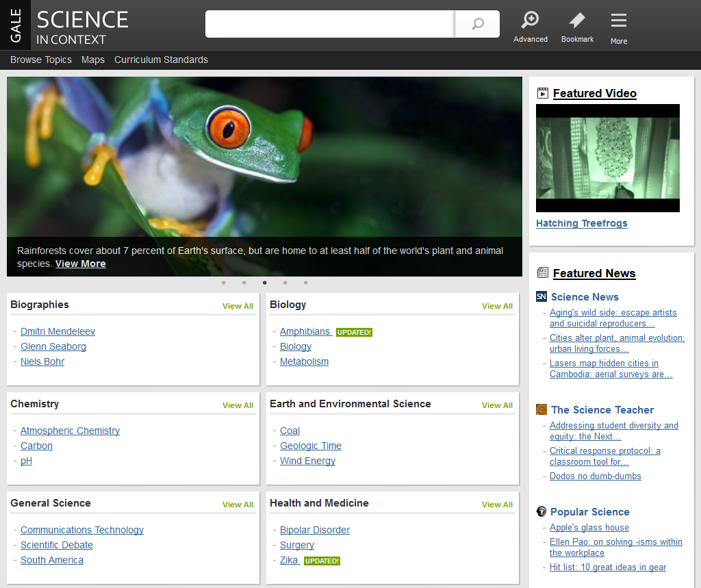Click The Science Teacher icon

[x=541, y=409]
